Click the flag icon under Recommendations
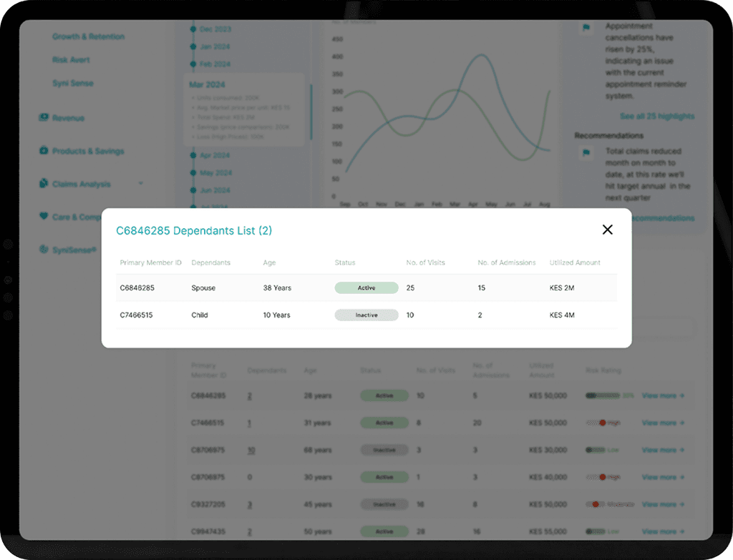 [x=586, y=152]
